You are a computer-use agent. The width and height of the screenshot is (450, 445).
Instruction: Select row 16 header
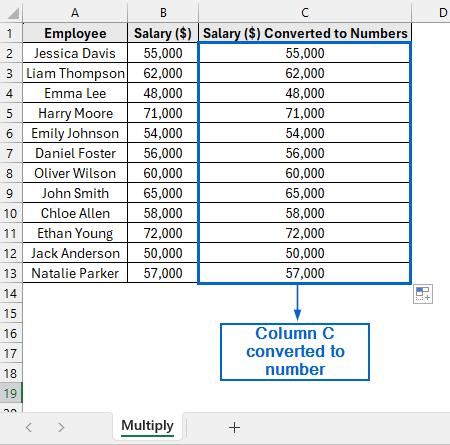[11, 333]
